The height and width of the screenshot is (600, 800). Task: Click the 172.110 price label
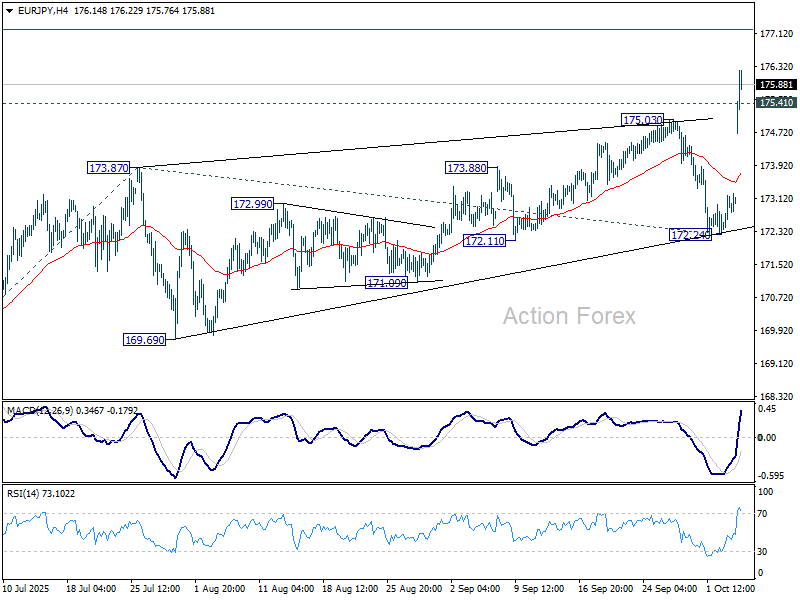[x=484, y=241]
